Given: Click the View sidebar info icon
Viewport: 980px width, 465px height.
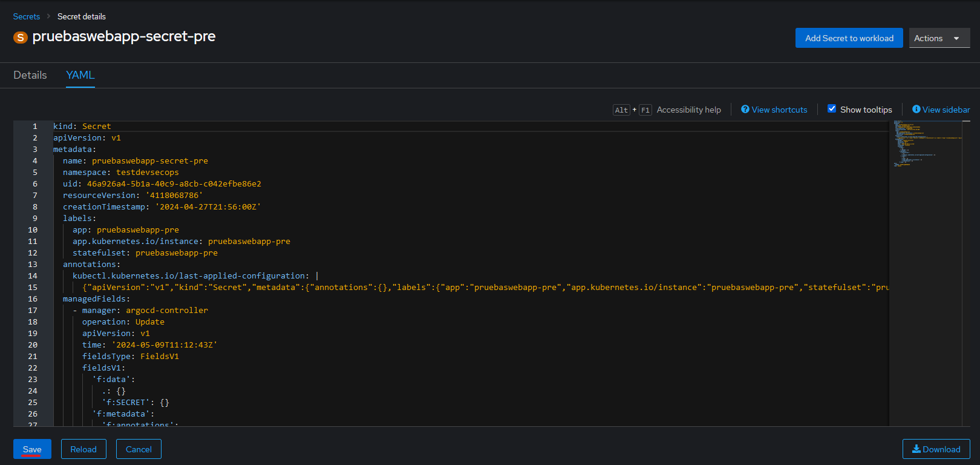Looking at the screenshot, I should pyautogui.click(x=916, y=110).
